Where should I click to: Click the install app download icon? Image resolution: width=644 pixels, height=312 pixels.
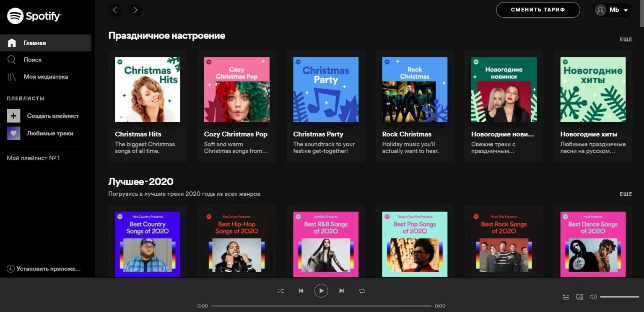(x=10, y=269)
